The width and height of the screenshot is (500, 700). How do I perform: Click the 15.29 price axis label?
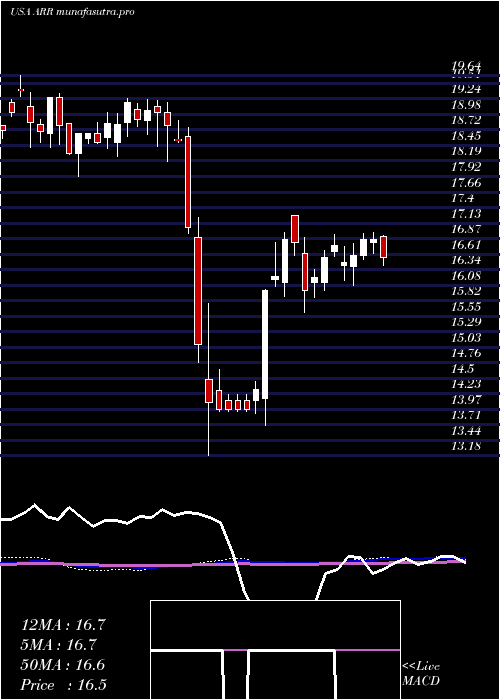[x=466, y=322]
